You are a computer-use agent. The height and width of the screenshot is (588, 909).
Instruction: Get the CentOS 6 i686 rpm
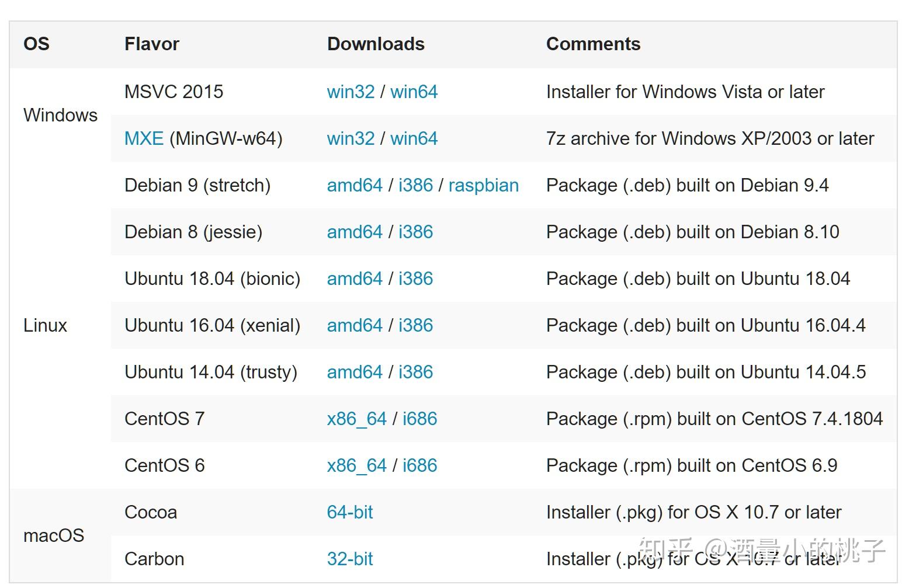(x=419, y=465)
